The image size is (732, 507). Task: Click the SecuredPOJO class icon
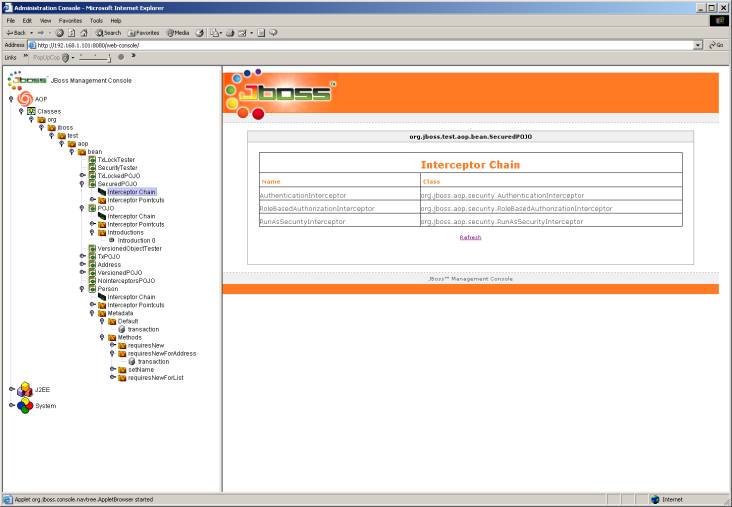[92, 183]
